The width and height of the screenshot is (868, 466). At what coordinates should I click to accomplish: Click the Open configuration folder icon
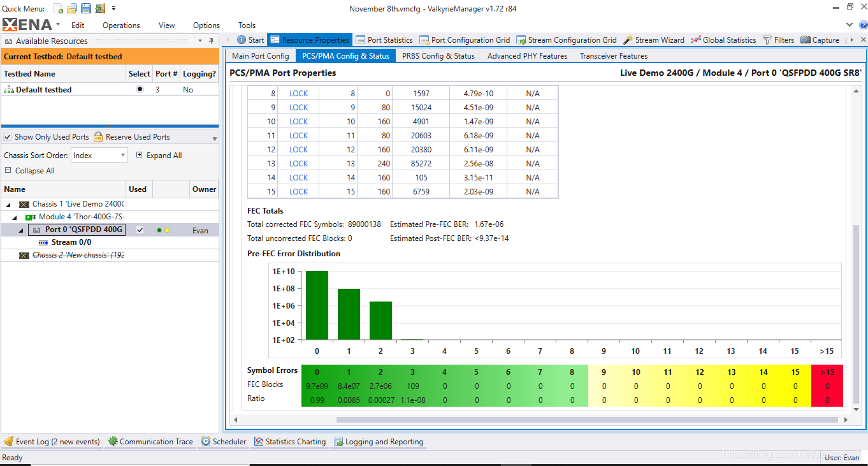point(72,8)
